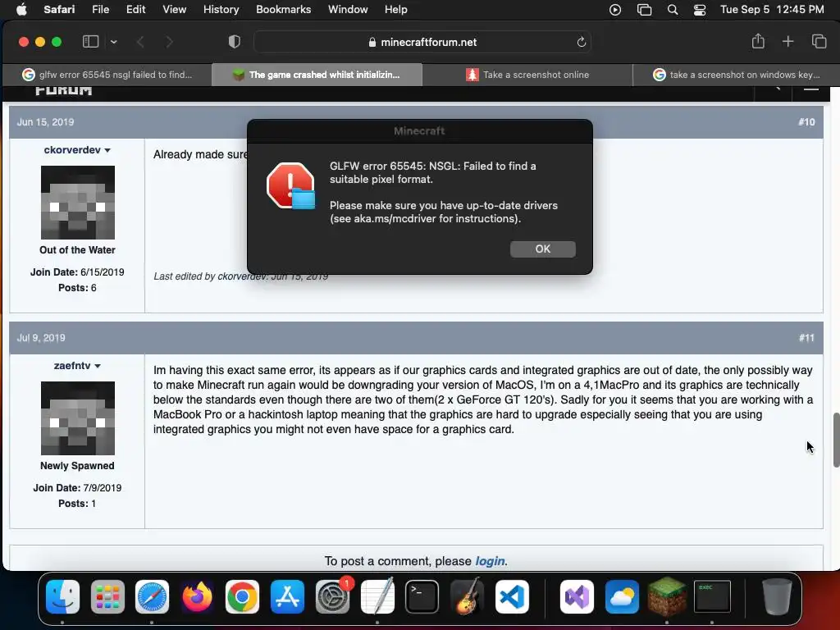Click zaefntv avatar thumbnail
The image size is (840, 630).
[x=78, y=418]
